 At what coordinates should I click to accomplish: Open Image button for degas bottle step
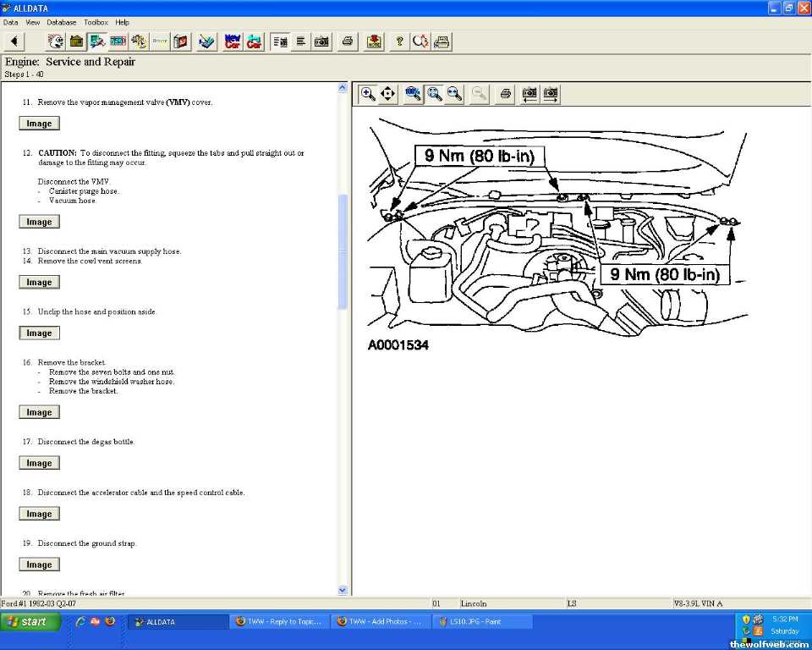coord(39,463)
